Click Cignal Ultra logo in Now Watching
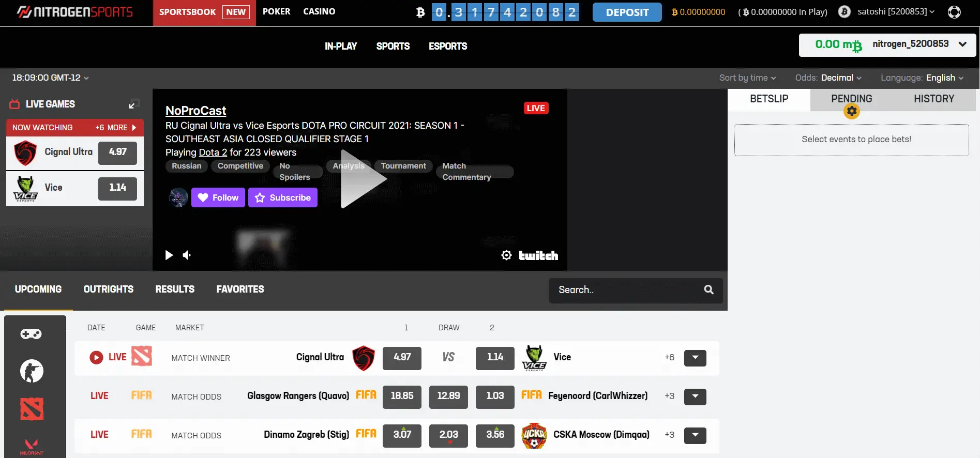980x458 pixels. (25, 153)
